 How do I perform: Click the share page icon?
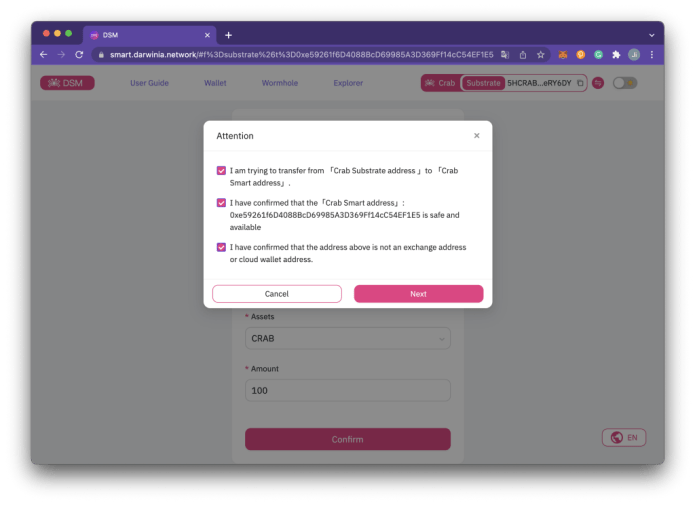click(x=523, y=55)
